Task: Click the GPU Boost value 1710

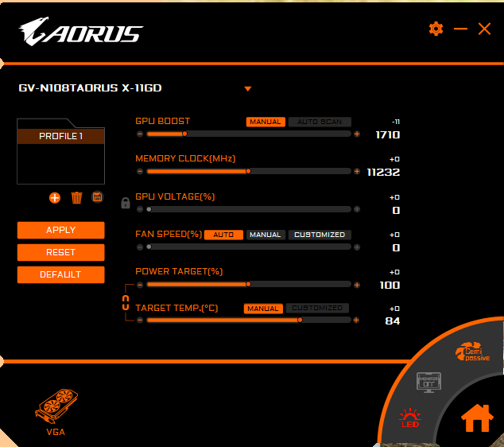Action: [388, 134]
